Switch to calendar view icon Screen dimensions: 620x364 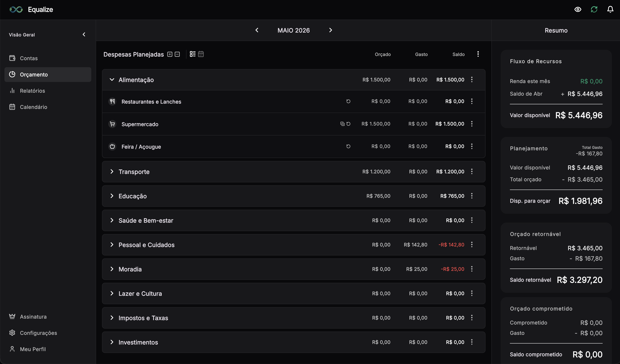pos(201,54)
